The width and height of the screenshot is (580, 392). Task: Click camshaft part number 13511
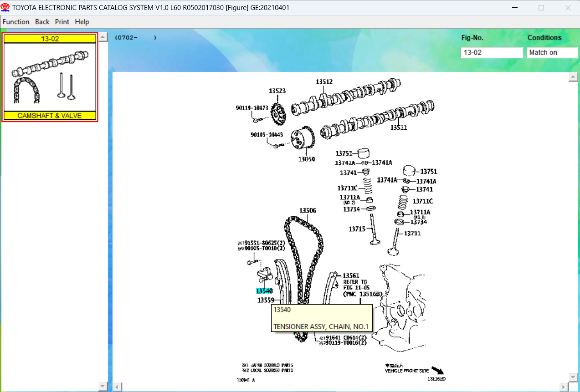point(399,128)
